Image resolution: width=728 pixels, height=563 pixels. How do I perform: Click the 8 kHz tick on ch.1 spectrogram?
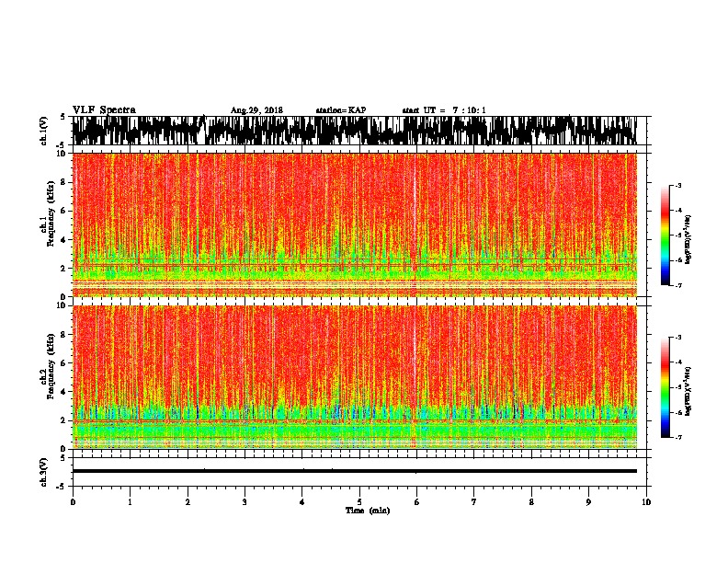pyautogui.click(x=64, y=182)
